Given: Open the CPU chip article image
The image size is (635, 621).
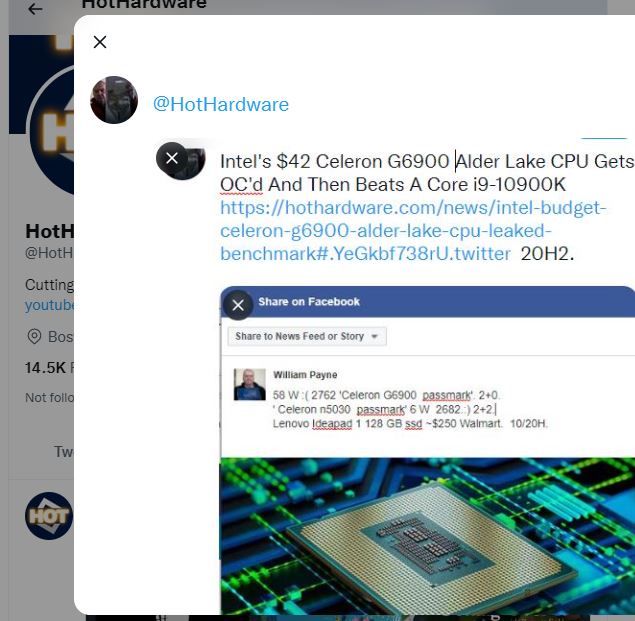Looking at the screenshot, I should (x=428, y=536).
